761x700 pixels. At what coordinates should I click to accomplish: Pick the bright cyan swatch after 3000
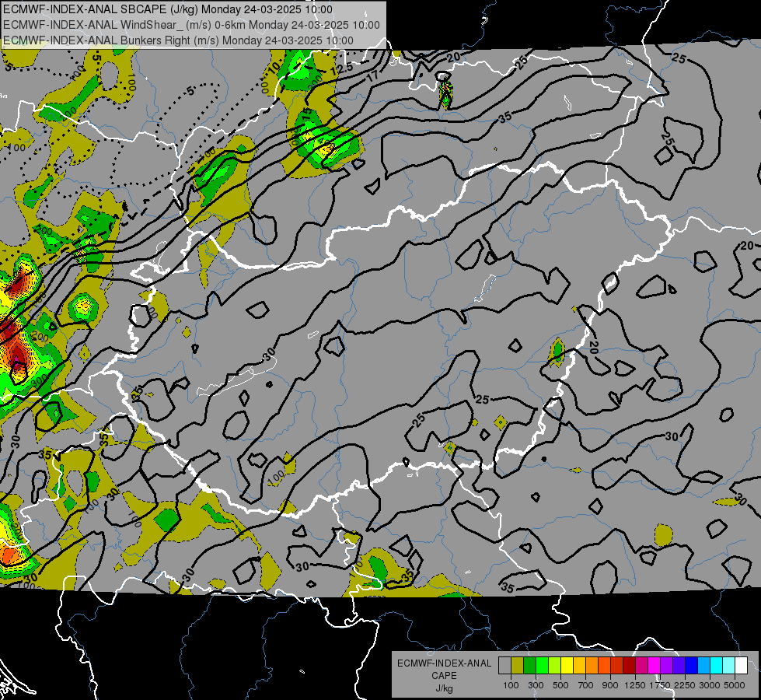tap(717, 666)
